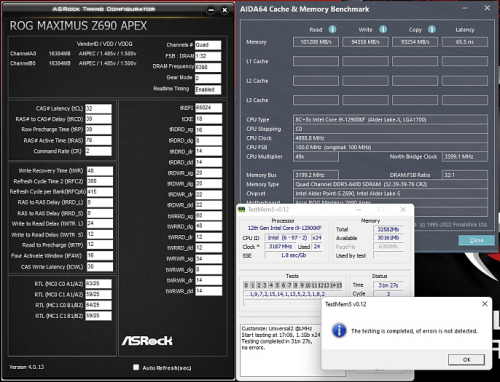This screenshot has height=382, width=500.
Task: Click OK in the TestMem5 dialog
Action: (x=466, y=359)
